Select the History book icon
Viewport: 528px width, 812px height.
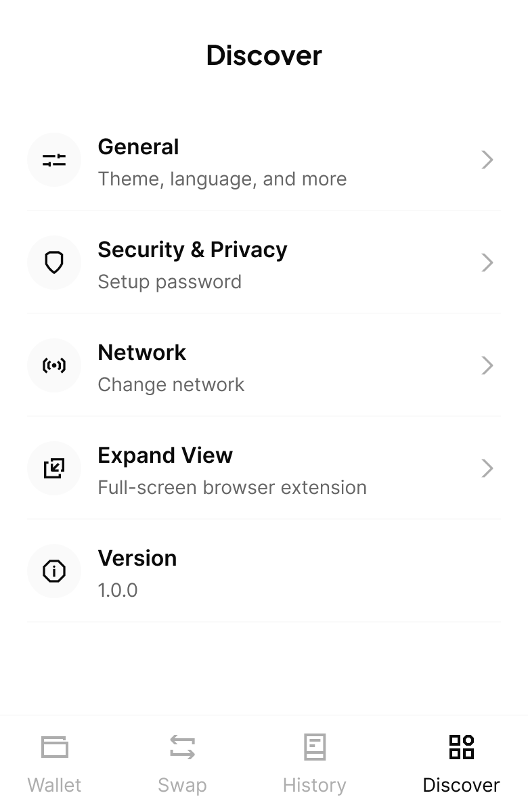point(315,747)
